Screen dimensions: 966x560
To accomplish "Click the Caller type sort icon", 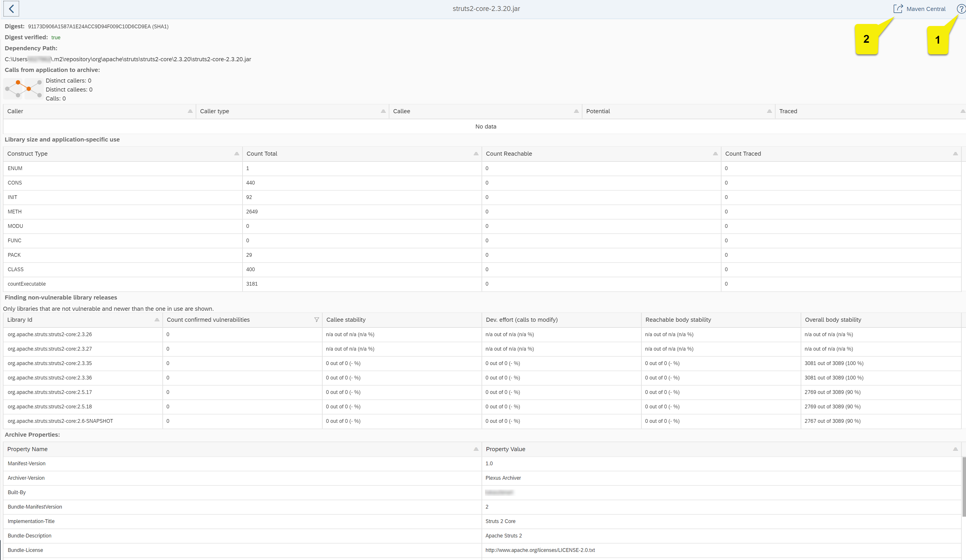I will click(x=383, y=111).
